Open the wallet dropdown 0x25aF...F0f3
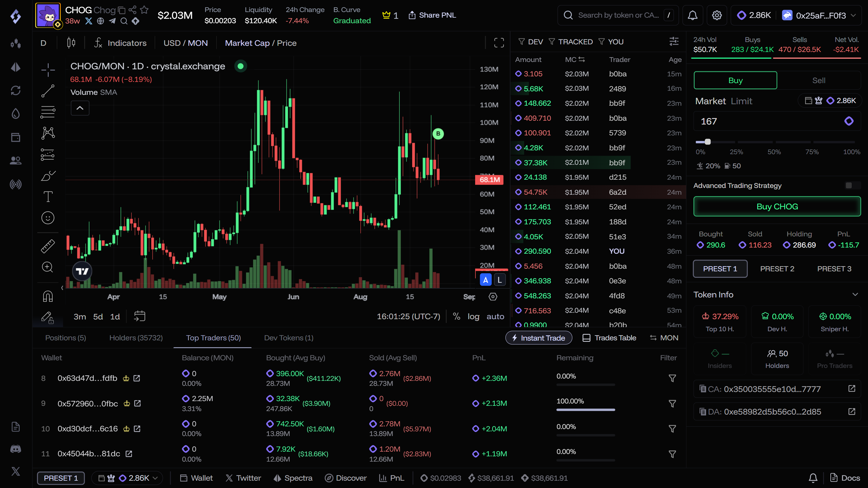 tap(819, 16)
